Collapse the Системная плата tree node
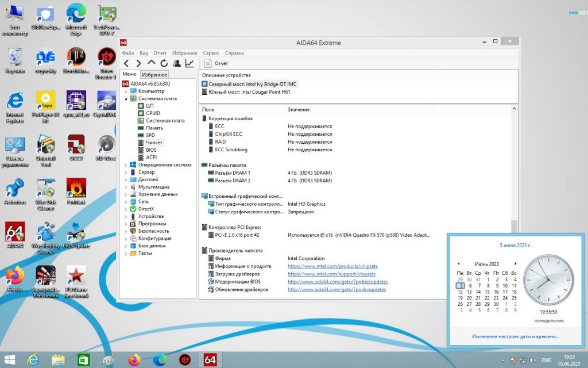Screen dimensions: 588x368 (126, 99)
